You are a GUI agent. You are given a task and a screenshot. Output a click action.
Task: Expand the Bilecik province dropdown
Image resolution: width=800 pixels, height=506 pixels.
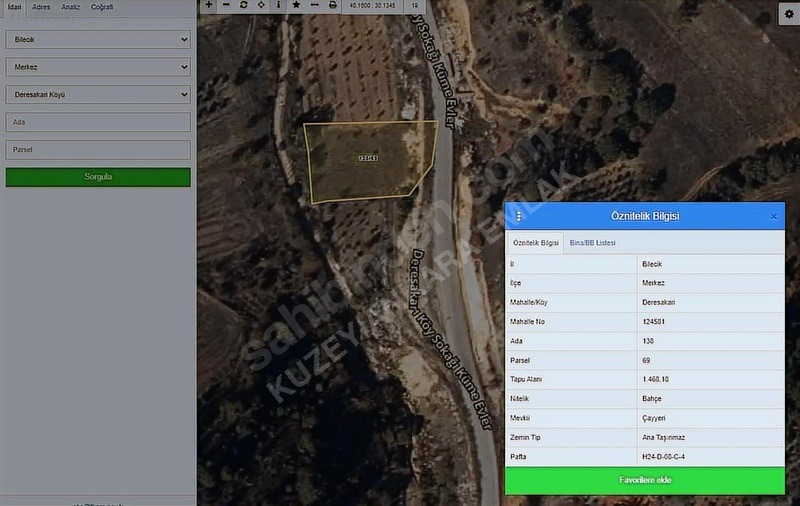pos(98,39)
